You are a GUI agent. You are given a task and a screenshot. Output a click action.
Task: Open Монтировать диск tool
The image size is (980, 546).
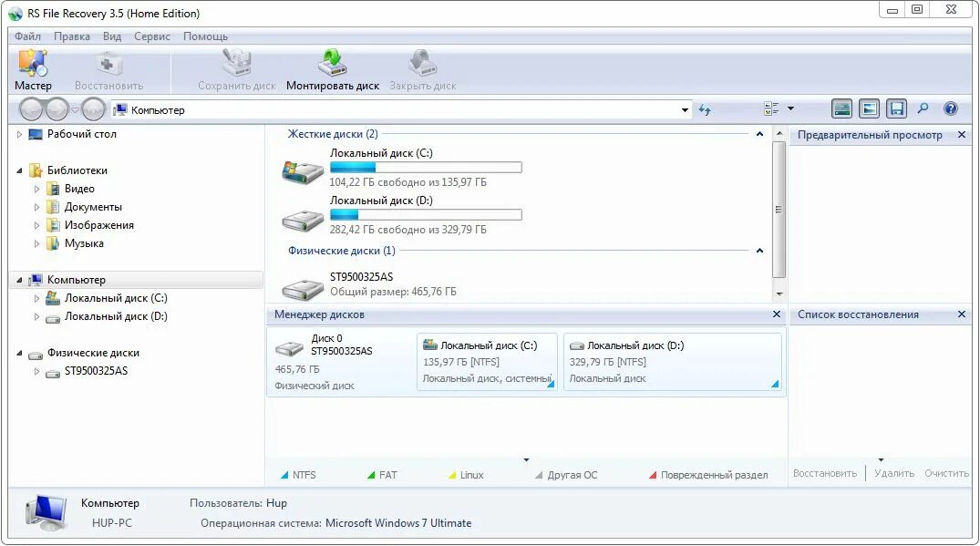click(x=333, y=70)
